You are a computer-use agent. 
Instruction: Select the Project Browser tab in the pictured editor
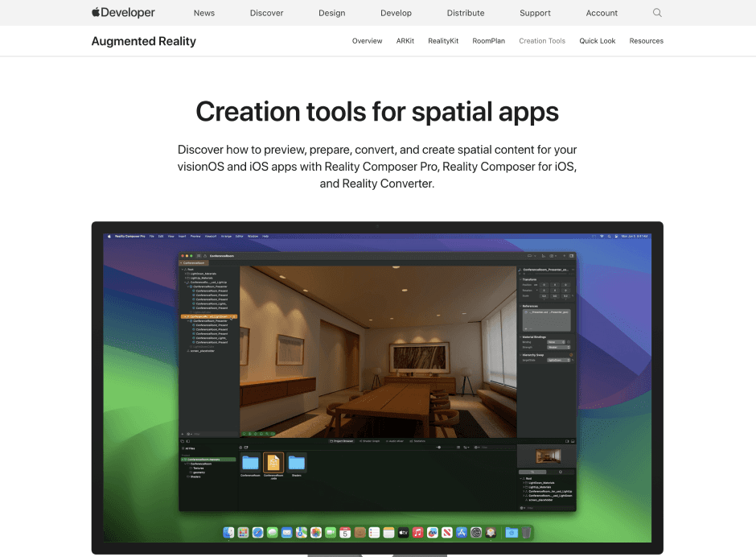(x=341, y=441)
